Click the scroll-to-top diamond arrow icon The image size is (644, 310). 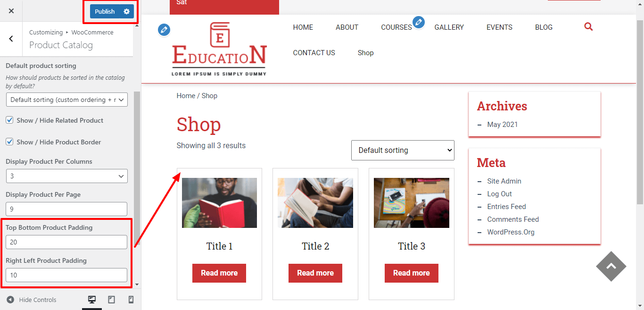(x=611, y=266)
